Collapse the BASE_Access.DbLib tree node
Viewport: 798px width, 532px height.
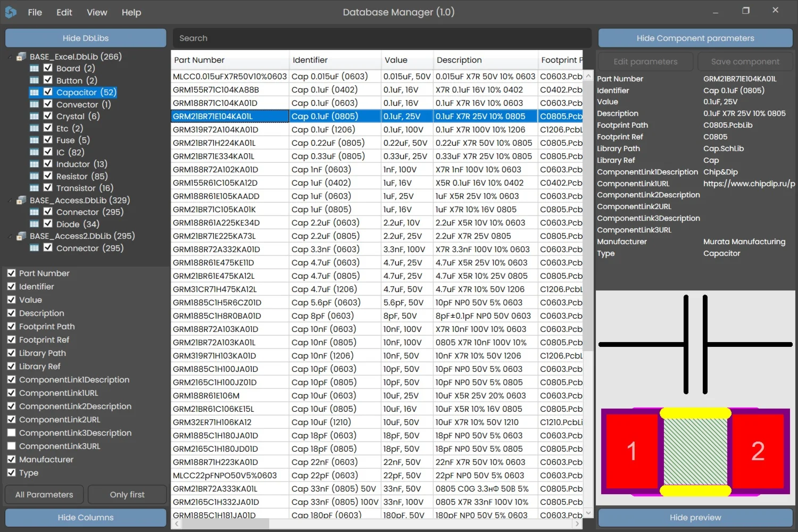point(11,201)
